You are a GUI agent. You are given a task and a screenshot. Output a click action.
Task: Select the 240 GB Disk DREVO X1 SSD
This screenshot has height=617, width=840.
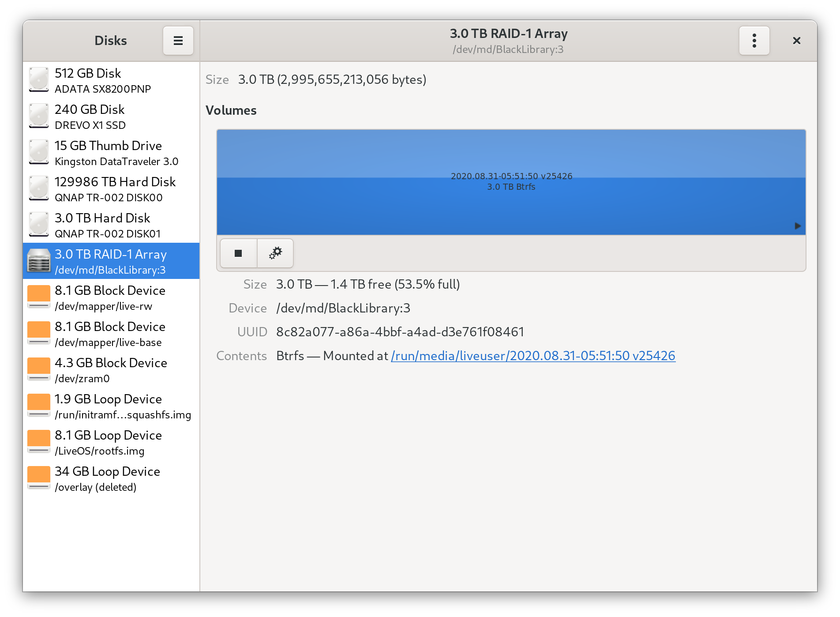[x=111, y=116]
